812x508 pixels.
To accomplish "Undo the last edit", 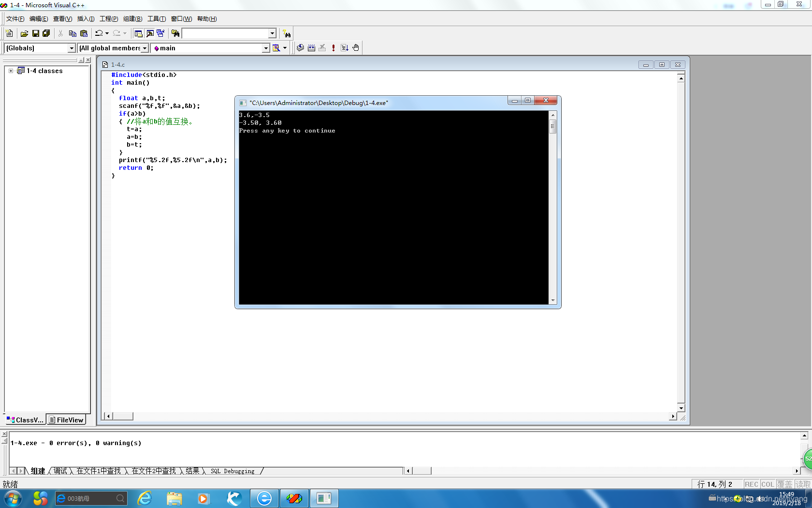I will tap(99, 33).
